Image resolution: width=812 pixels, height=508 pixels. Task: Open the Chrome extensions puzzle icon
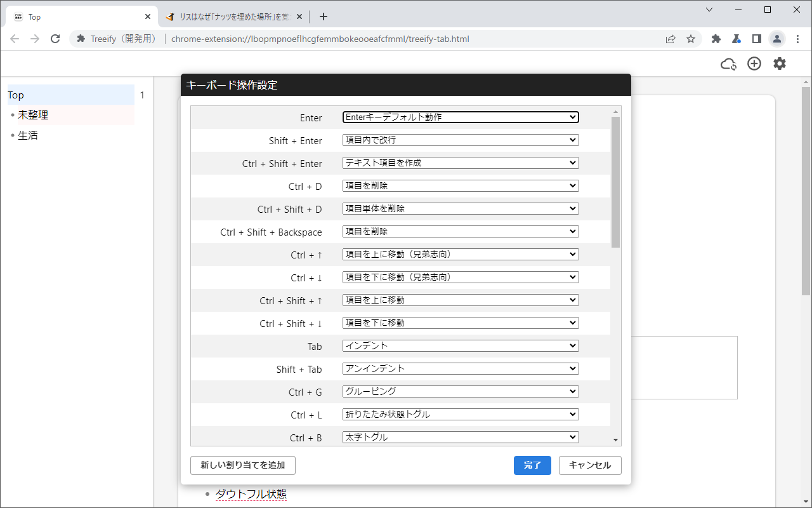click(716, 39)
